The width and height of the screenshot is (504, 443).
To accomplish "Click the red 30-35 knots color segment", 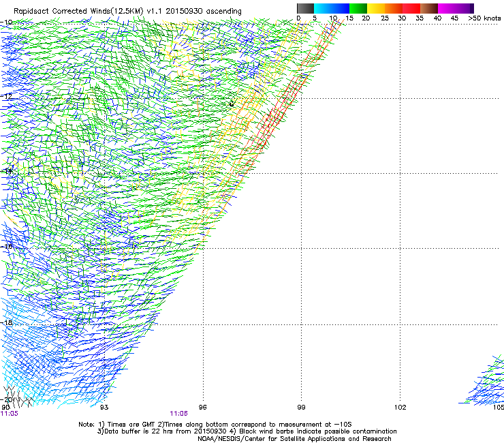I will (411, 8).
